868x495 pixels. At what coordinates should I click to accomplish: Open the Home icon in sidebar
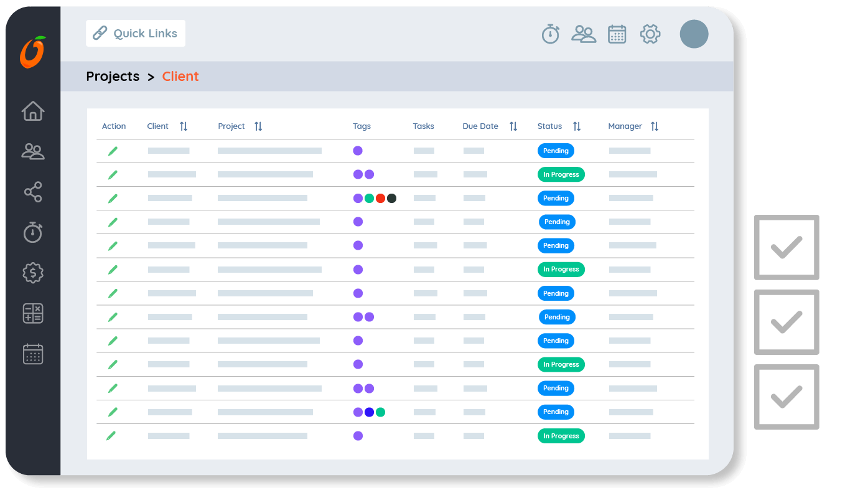(33, 111)
